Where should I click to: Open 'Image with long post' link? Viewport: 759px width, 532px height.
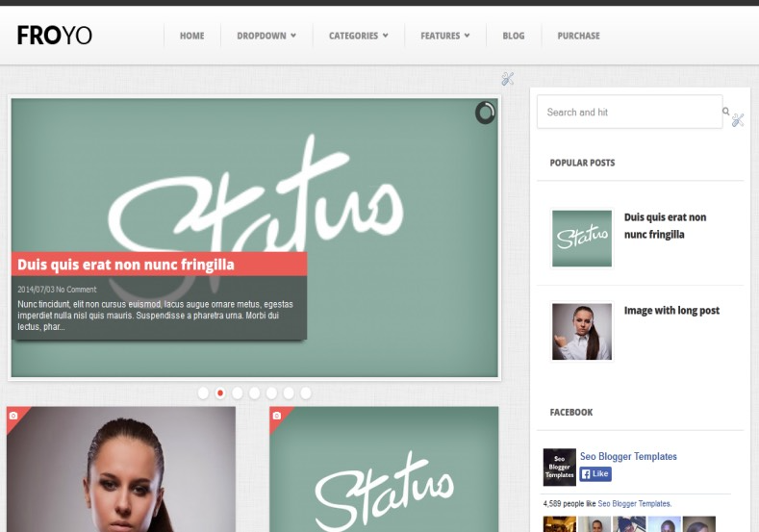pyautogui.click(x=671, y=311)
